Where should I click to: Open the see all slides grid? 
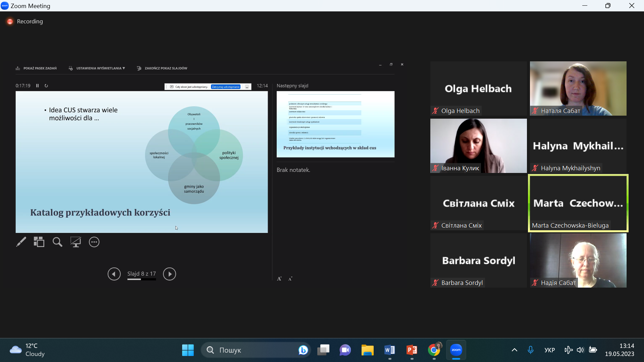tap(39, 242)
